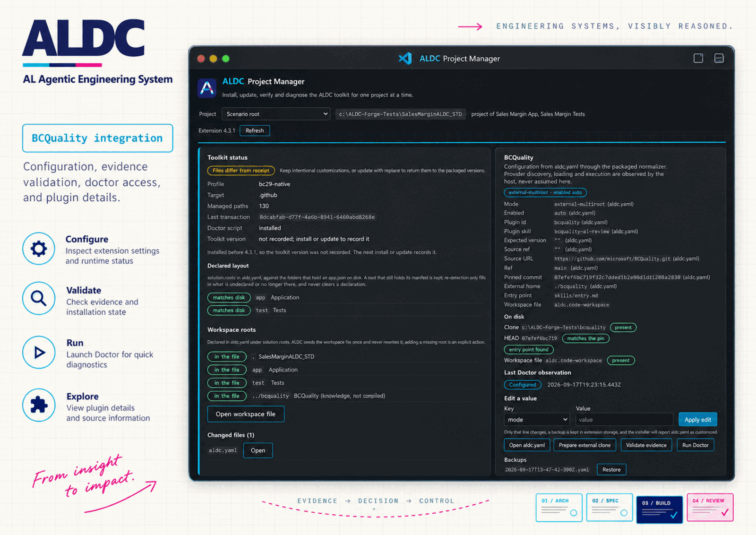
Task: Click Open workspace file button
Action: (x=246, y=414)
